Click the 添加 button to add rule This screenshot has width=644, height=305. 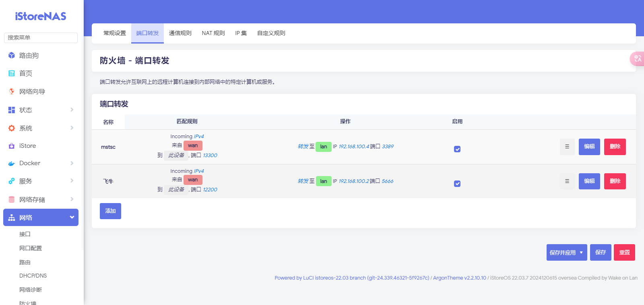pos(110,211)
